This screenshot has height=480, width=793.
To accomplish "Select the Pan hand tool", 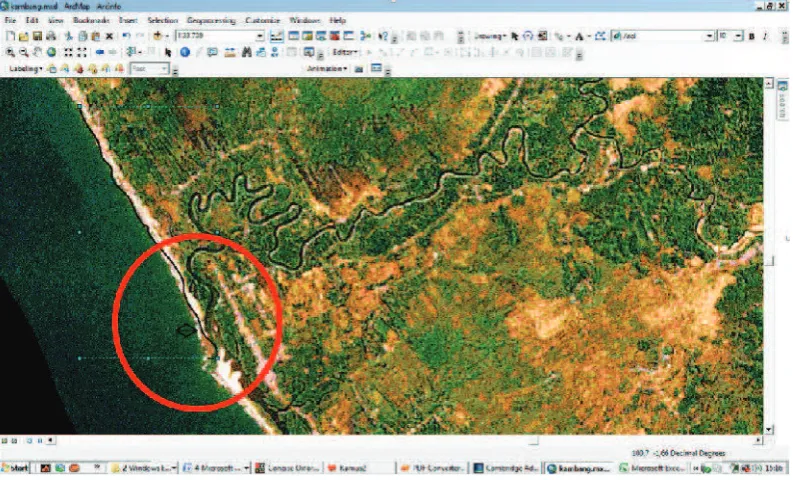I will click(x=37, y=53).
